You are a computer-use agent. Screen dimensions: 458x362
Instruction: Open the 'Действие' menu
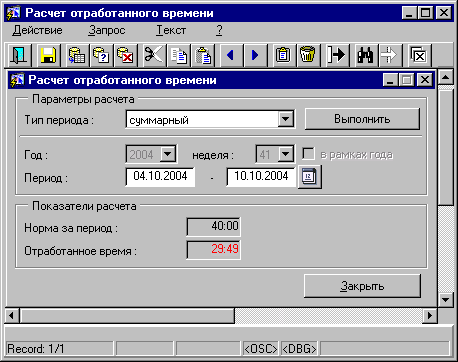click(x=37, y=30)
